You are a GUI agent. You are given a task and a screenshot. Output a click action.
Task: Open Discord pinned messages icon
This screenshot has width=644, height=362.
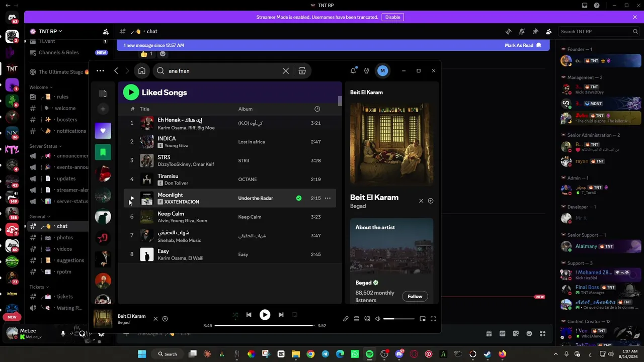click(x=535, y=32)
